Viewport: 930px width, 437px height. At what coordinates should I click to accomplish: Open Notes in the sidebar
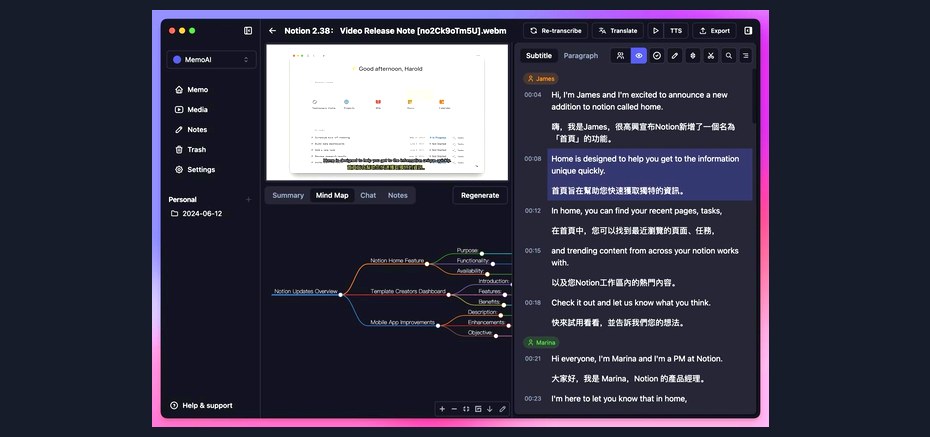(191, 130)
